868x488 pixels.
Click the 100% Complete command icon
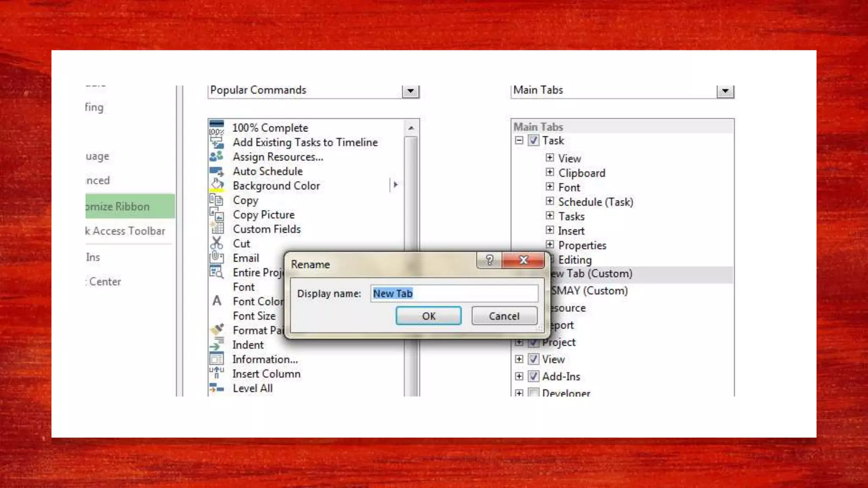tap(217, 128)
